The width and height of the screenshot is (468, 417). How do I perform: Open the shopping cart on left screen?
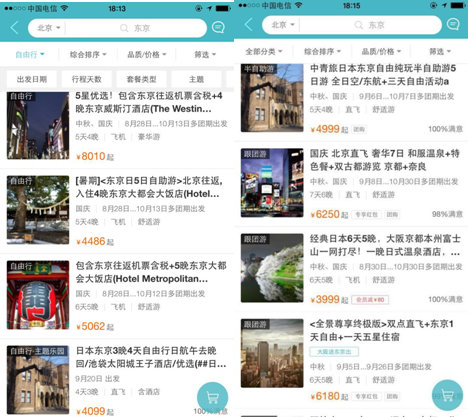[x=213, y=397]
